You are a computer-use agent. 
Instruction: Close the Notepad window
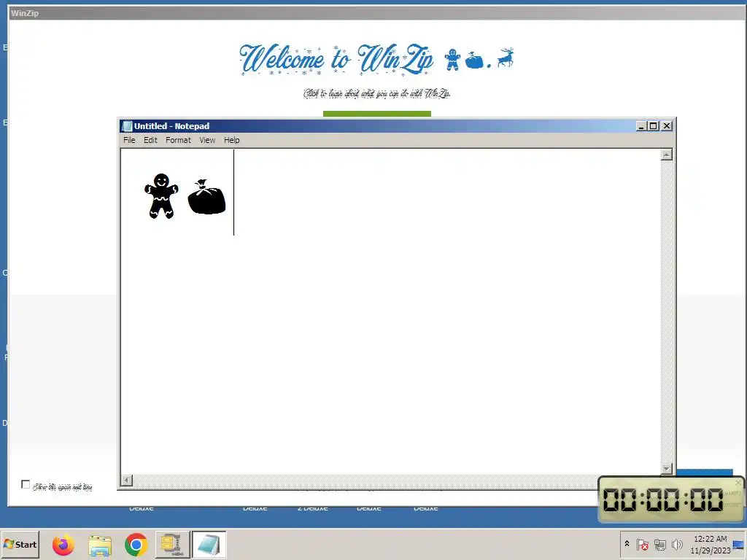(667, 126)
